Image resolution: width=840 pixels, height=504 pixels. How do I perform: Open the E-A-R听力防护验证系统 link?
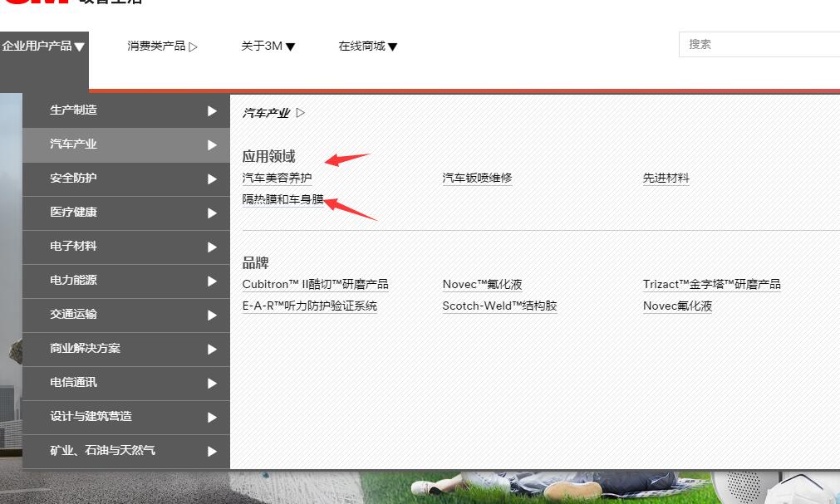point(310,306)
